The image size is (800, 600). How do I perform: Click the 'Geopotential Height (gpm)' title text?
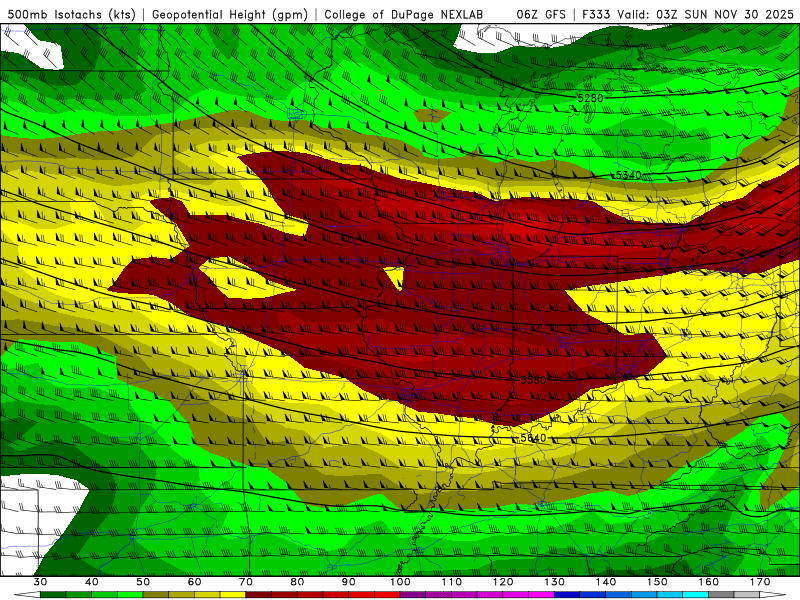click(x=230, y=14)
